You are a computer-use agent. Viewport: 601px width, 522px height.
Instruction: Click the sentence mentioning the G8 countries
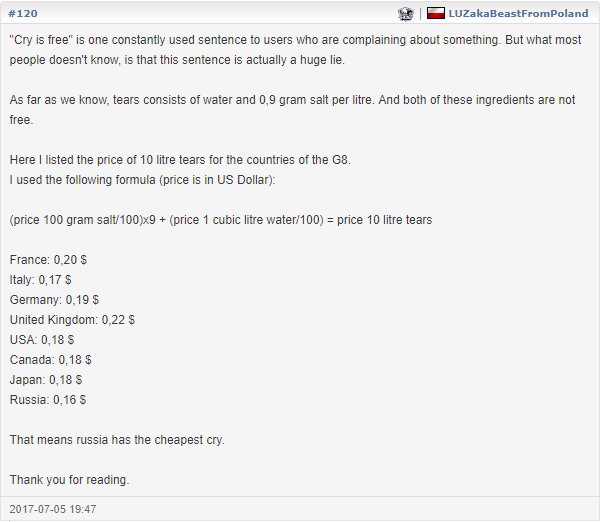180,159
